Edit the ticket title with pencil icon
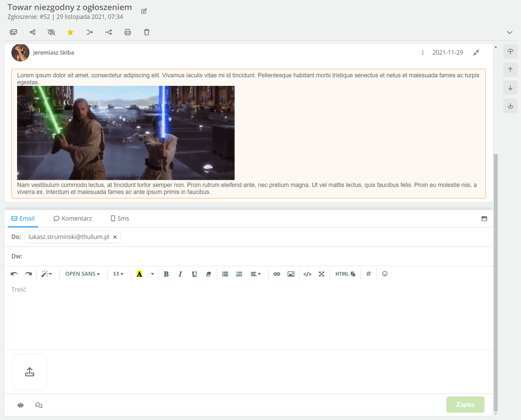521x420 pixels. click(144, 11)
